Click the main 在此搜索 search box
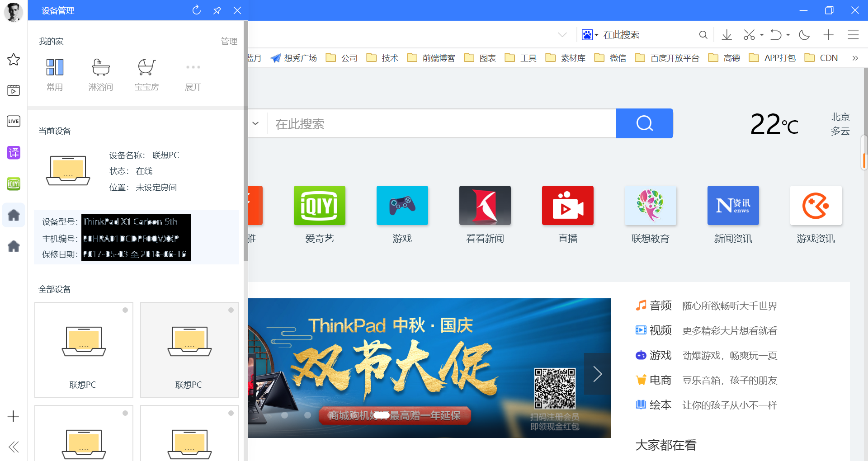The height and width of the screenshot is (461, 868). tap(442, 123)
